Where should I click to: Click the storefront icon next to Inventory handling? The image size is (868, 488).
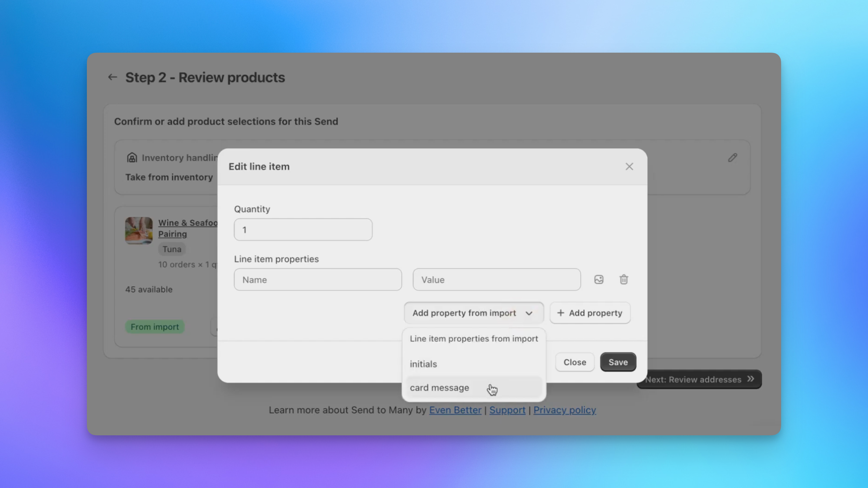(131, 157)
